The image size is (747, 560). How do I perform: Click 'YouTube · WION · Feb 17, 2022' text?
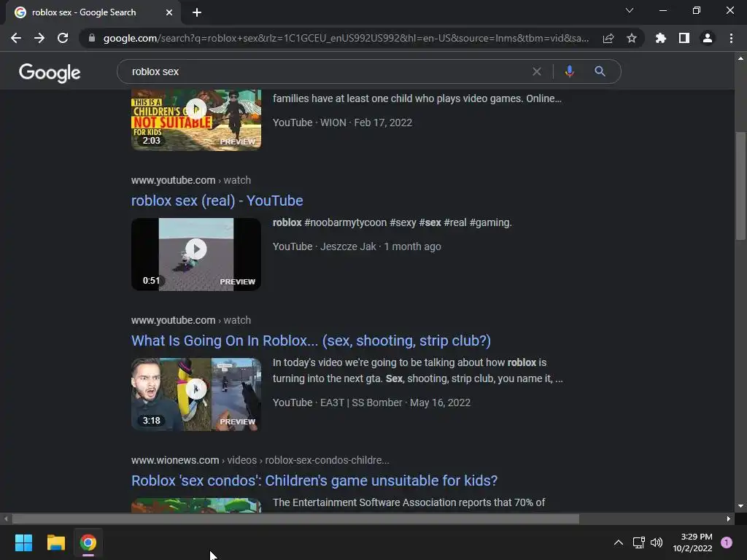[x=342, y=122]
